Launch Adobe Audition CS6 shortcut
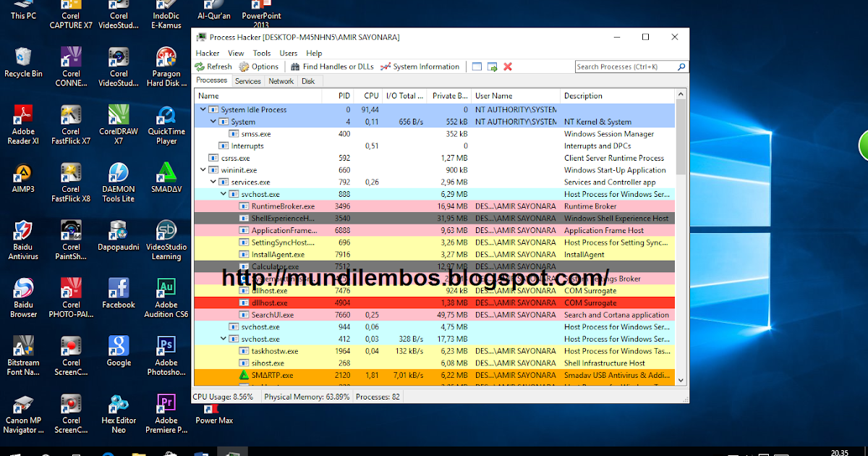Viewport: 868px width, 456px height. click(x=166, y=298)
